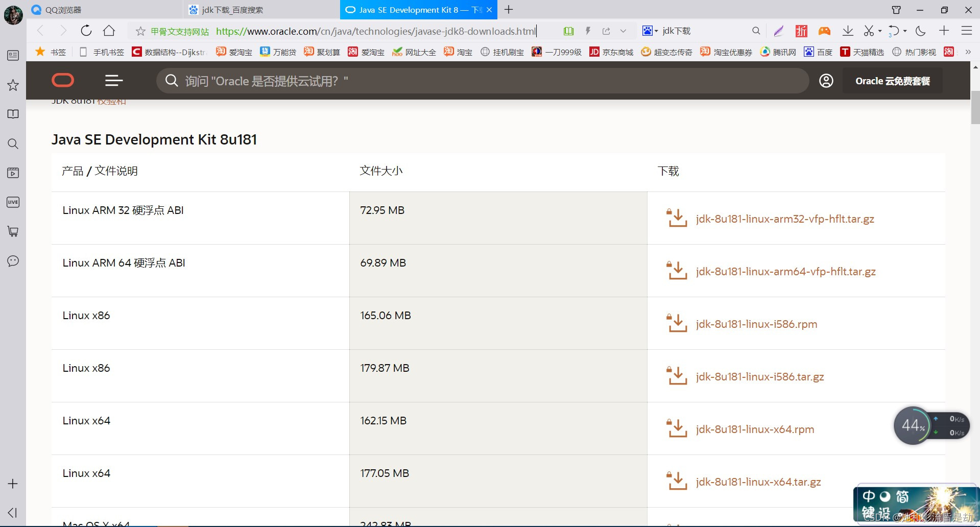980x527 pixels.
Task: Open the sidebar shopping cart icon
Action: (13, 231)
